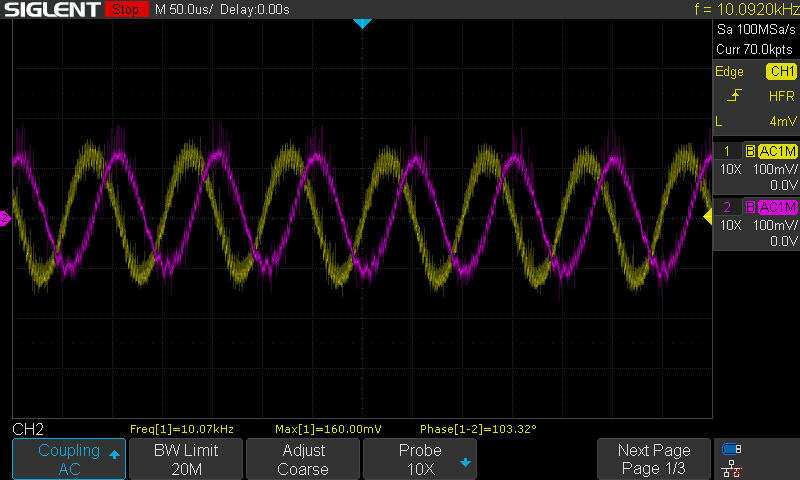800x480 pixels.
Task: Open the Probe 10X attenuation dropdown
Action: 419,459
